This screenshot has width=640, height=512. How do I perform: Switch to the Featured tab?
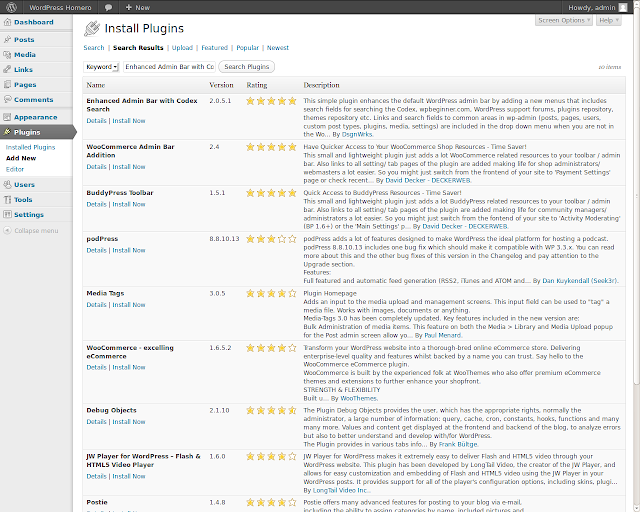[x=214, y=48]
